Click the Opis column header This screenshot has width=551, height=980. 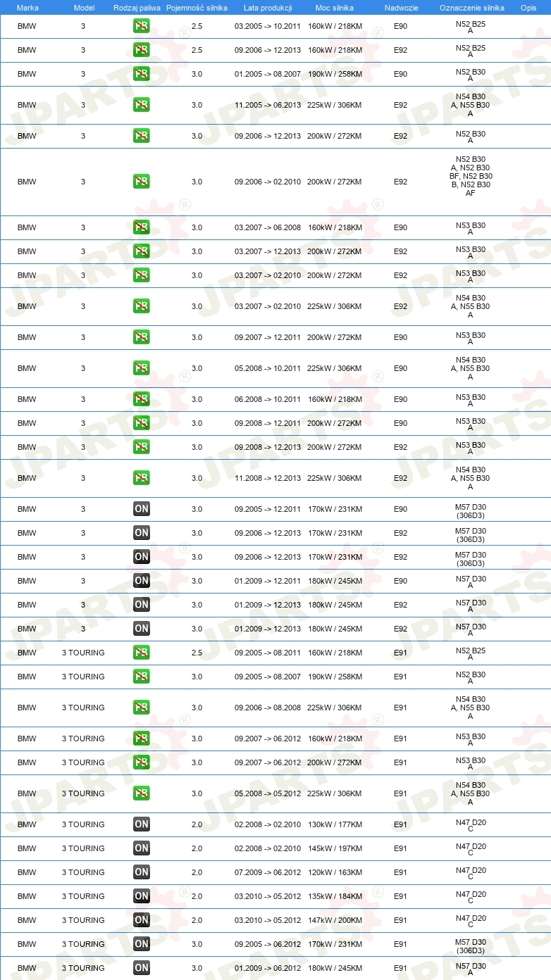click(528, 8)
